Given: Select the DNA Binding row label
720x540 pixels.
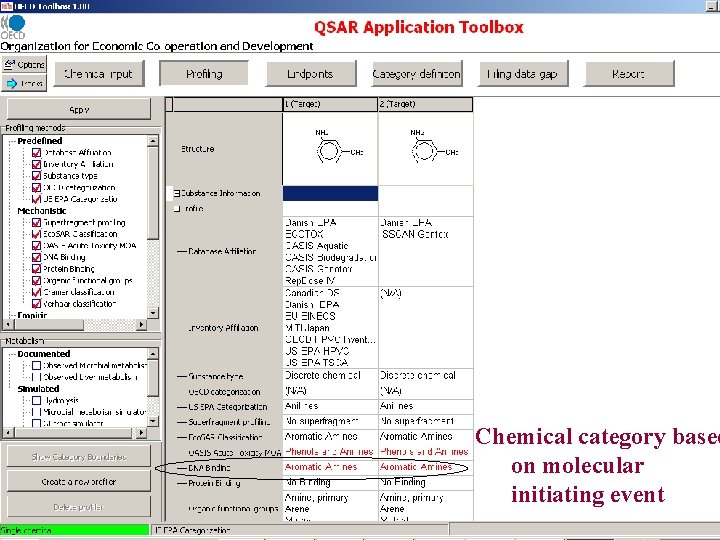Looking at the screenshot, I should pos(209,468).
